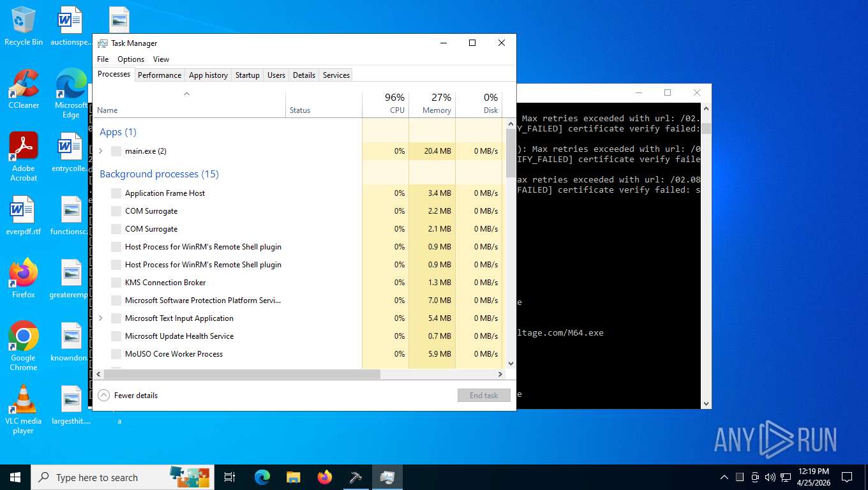
Task: Click the Task Manager vertical scrollbar thumb
Action: point(511,153)
